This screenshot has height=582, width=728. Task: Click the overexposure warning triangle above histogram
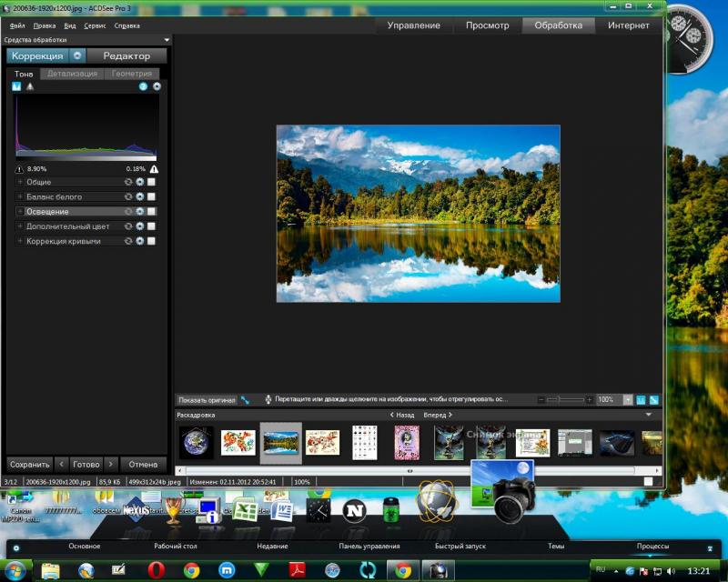tap(30, 86)
